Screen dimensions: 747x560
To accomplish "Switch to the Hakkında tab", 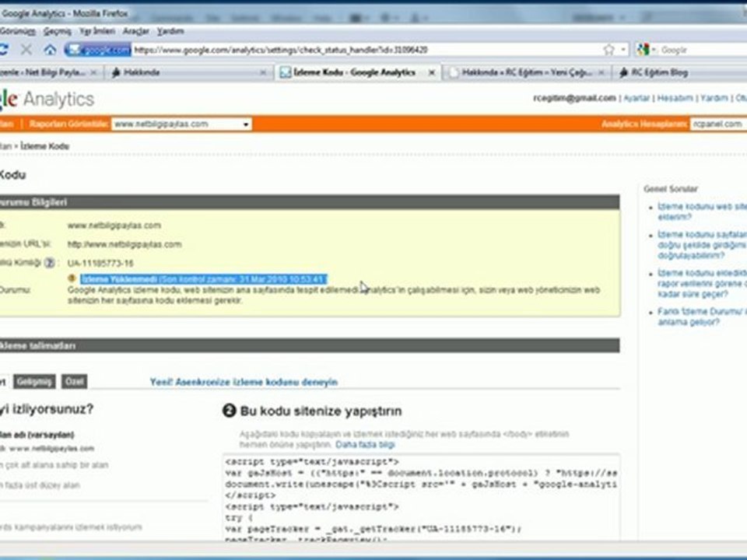I will coord(188,72).
